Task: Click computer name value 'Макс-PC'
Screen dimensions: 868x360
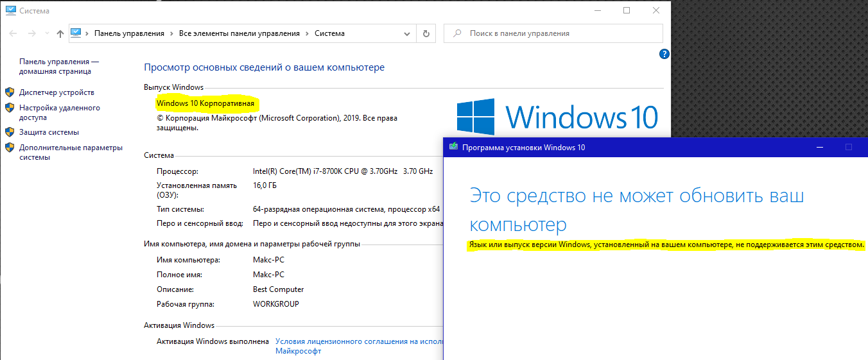Action: pos(269,260)
